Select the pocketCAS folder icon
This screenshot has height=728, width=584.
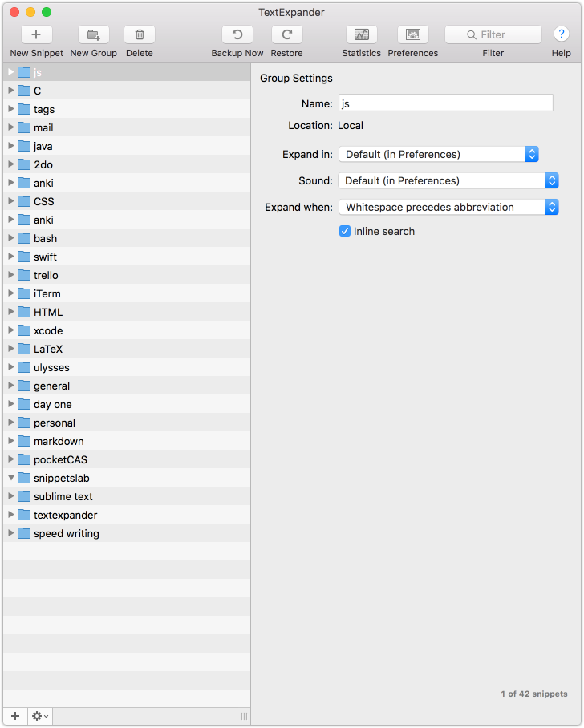(24, 459)
